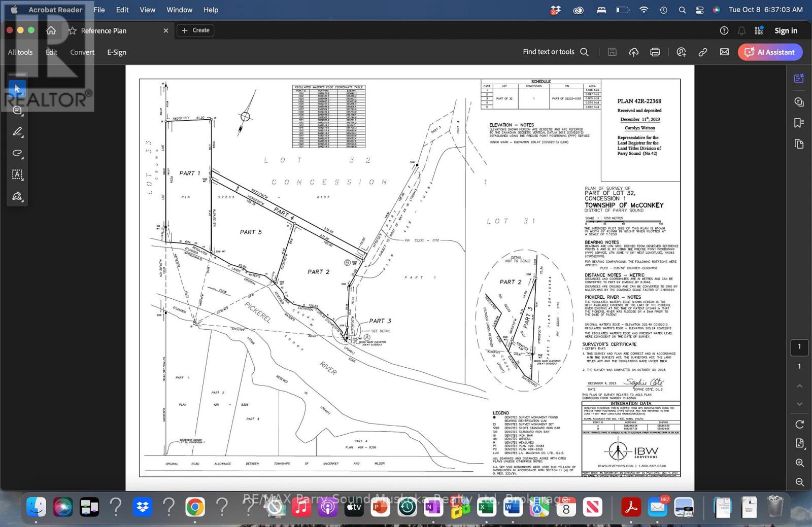The image size is (812, 527).
Task: Click the Share via email icon
Action: (x=724, y=52)
